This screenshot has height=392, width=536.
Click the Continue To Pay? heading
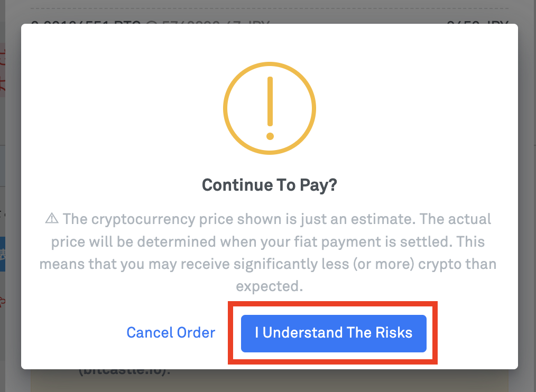coord(270,185)
